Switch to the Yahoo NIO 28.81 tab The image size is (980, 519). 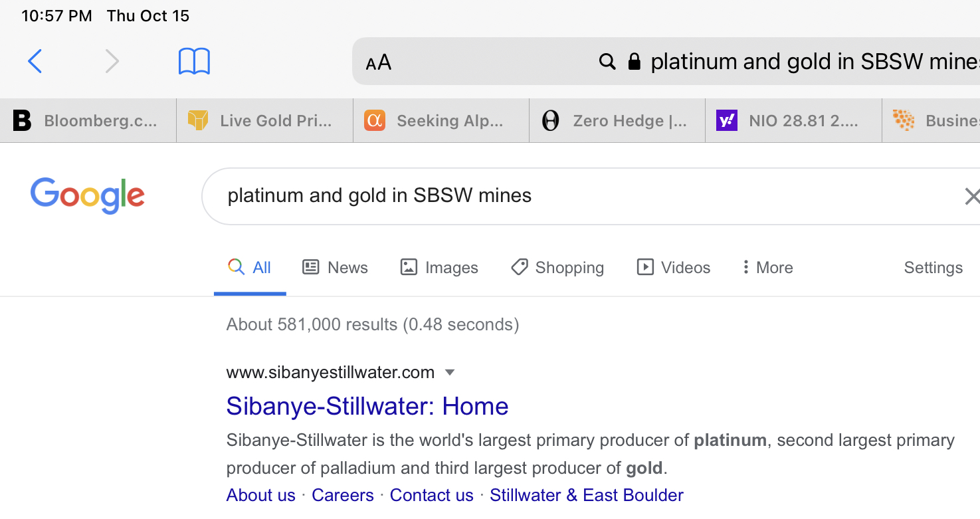point(793,121)
